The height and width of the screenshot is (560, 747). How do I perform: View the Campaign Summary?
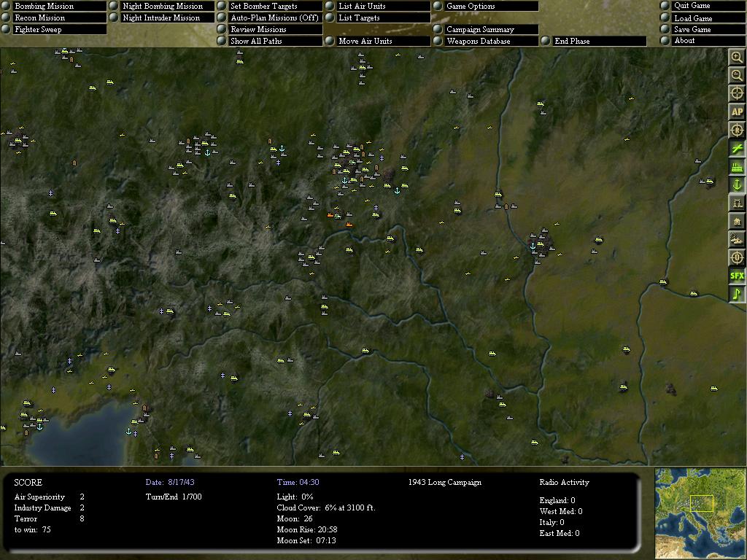[486, 29]
